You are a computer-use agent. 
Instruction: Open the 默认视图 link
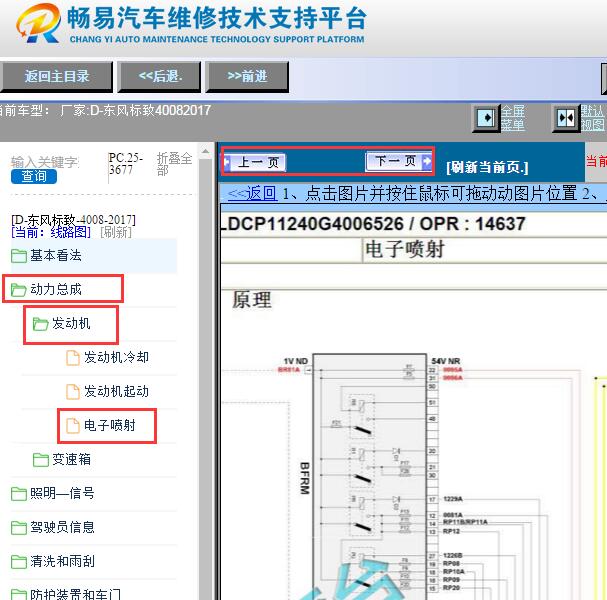click(593, 118)
